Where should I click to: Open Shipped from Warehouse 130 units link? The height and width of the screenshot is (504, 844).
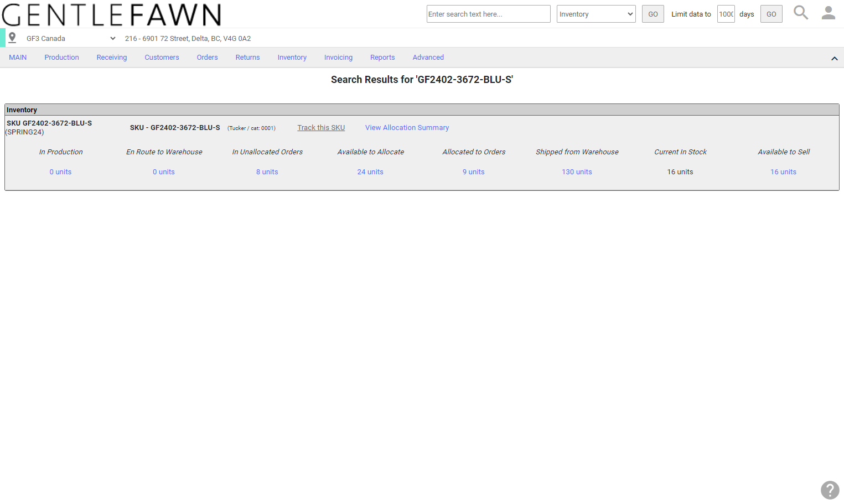tap(577, 172)
